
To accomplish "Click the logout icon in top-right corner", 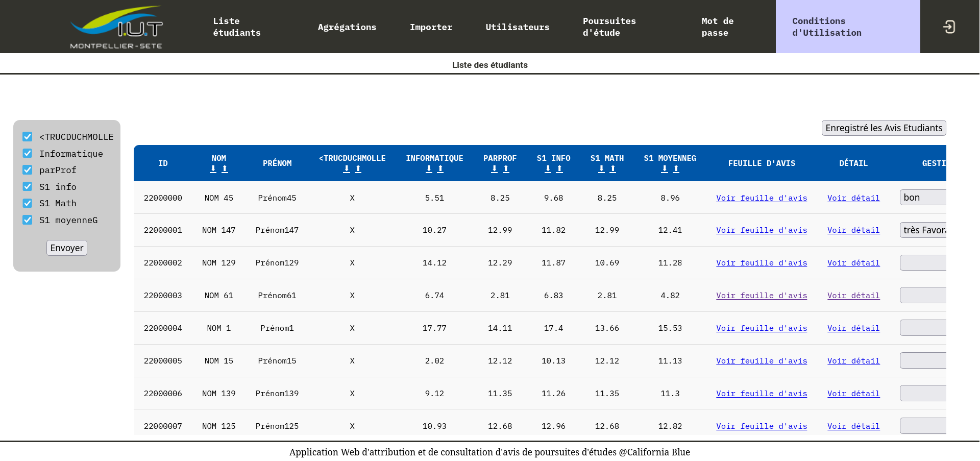I will 949,27.
